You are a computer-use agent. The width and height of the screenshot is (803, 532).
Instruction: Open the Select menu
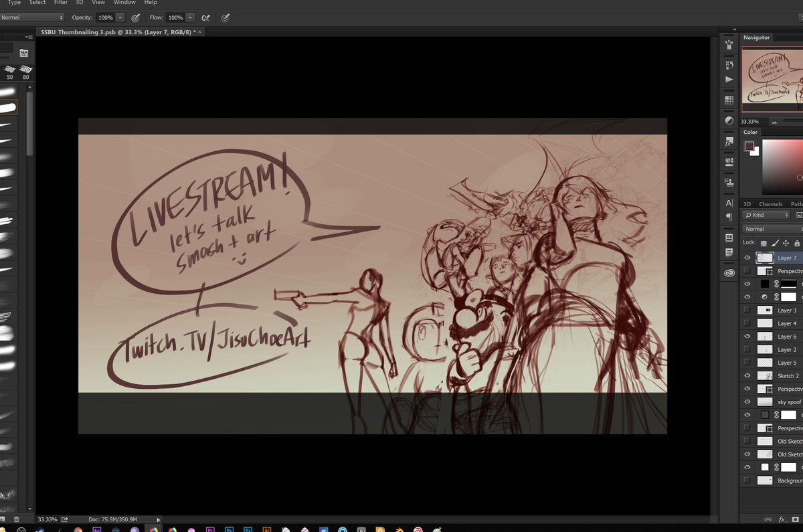click(x=37, y=3)
